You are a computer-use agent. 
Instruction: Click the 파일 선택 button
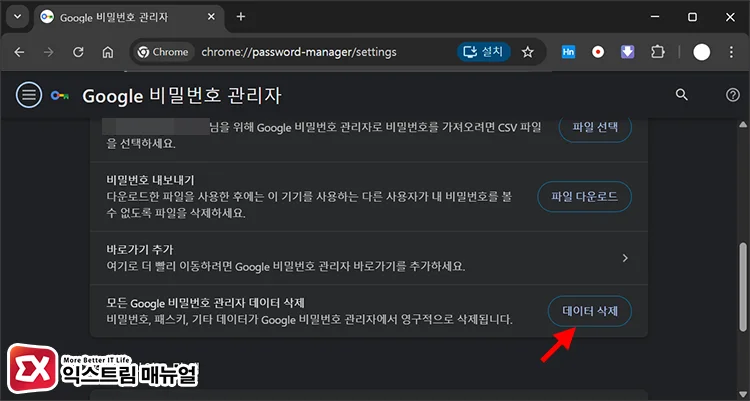coord(595,127)
